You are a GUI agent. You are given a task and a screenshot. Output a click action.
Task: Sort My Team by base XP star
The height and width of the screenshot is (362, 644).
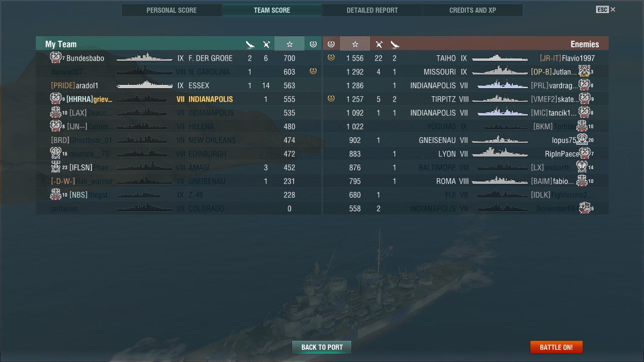pos(289,44)
